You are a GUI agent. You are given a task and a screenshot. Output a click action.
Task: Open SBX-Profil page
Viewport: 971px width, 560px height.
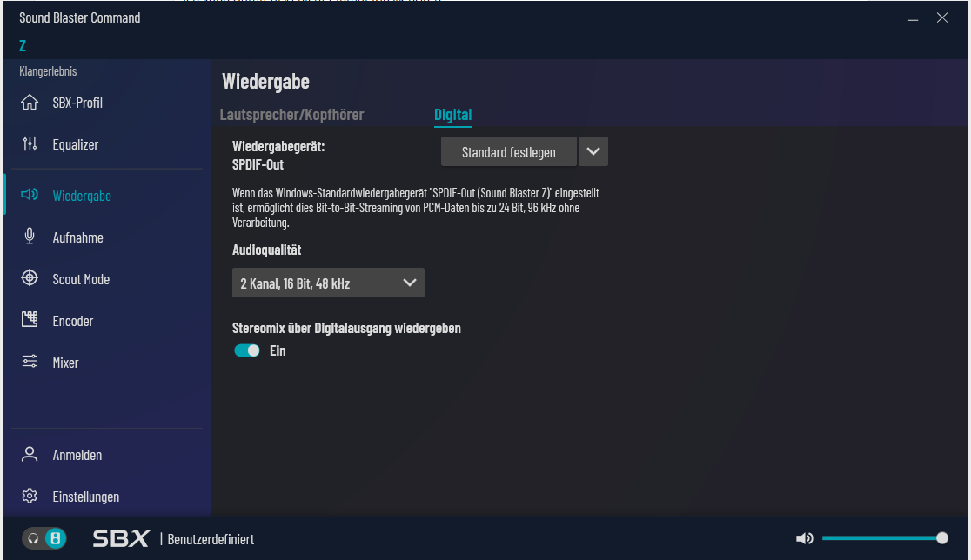tap(77, 103)
